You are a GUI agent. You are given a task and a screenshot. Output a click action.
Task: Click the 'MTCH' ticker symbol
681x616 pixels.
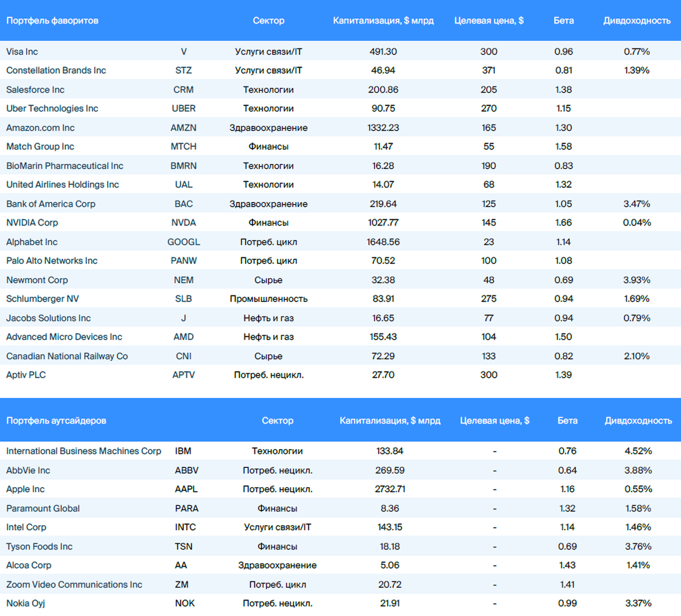pyautogui.click(x=183, y=146)
